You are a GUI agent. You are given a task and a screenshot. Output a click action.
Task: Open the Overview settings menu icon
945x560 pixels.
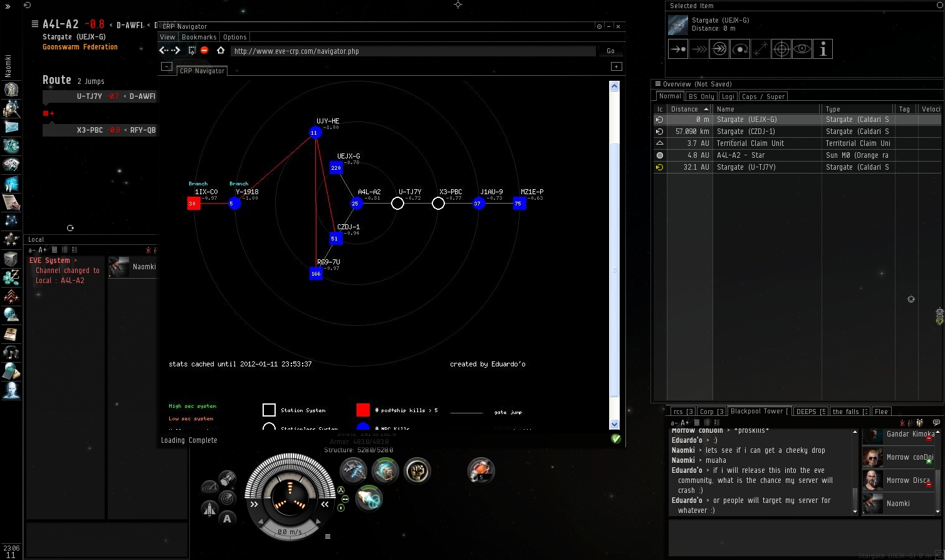(658, 84)
